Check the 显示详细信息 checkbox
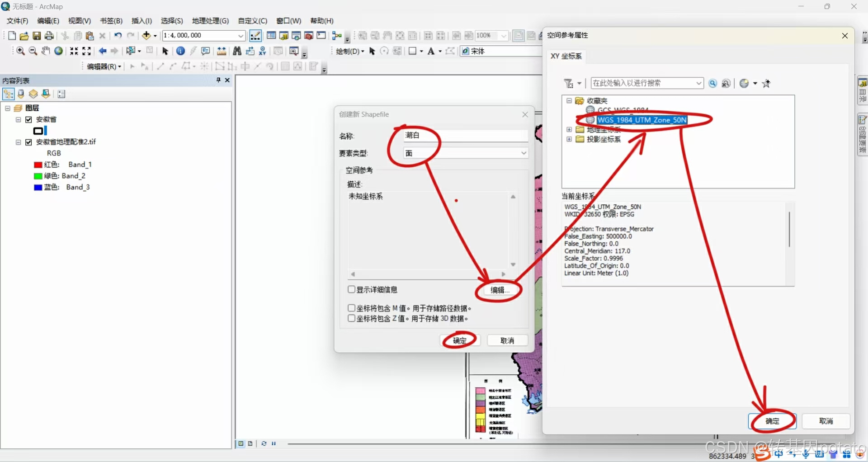Screen dimensions: 868x462 [x=351, y=289]
